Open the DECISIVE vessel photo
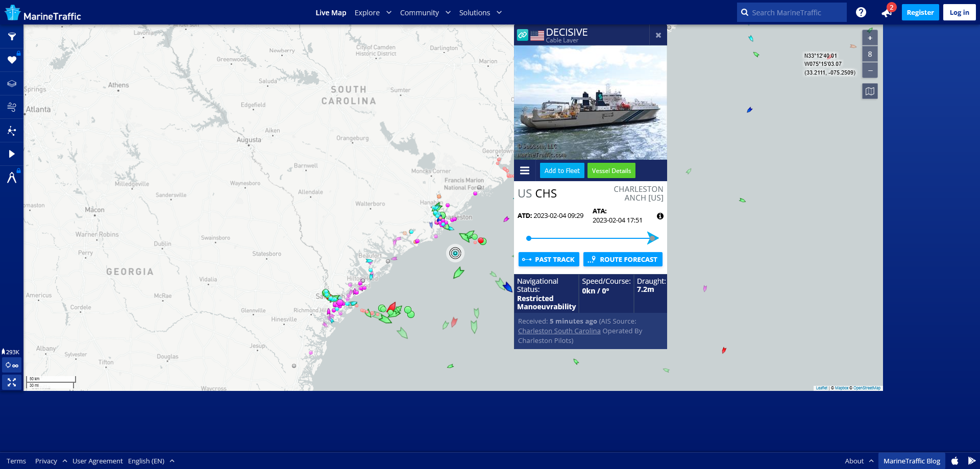Screen dimensions: 980x469 (x=591, y=103)
